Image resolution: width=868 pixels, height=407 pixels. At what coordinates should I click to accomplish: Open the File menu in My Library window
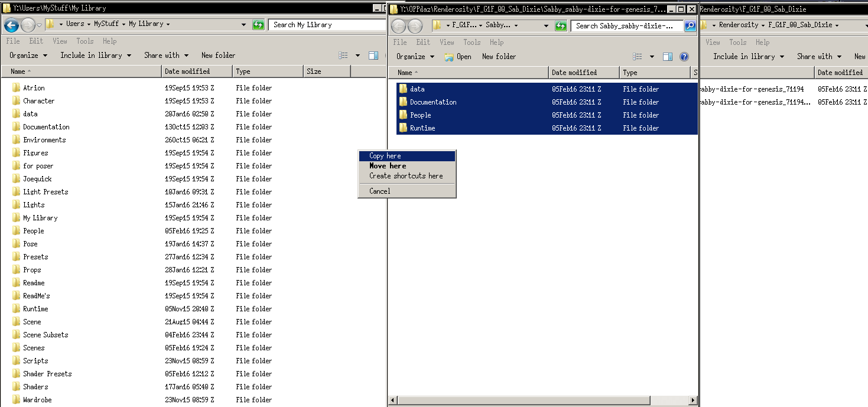click(x=13, y=41)
